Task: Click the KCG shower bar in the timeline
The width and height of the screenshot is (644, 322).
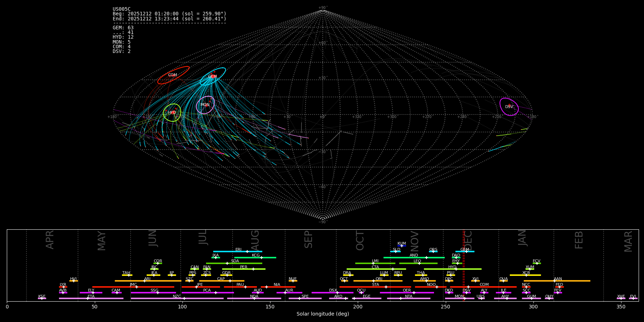Action: click(x=255, y=257)
